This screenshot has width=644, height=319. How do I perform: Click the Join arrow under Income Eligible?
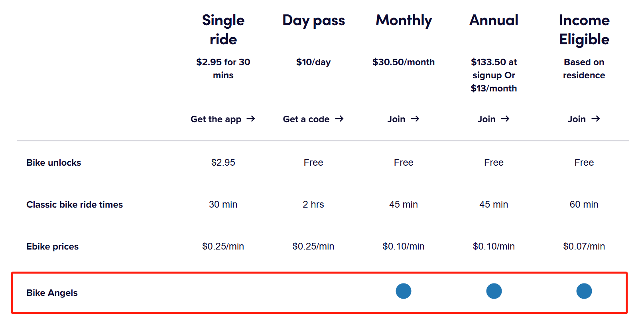pyautogui.click(x=596, y=119)
